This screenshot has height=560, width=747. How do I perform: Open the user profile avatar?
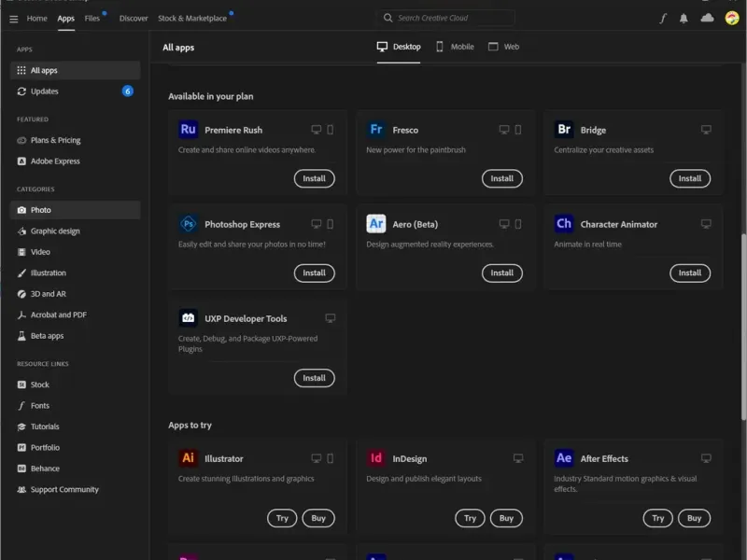pyautogui.click(x=732, y=18)
